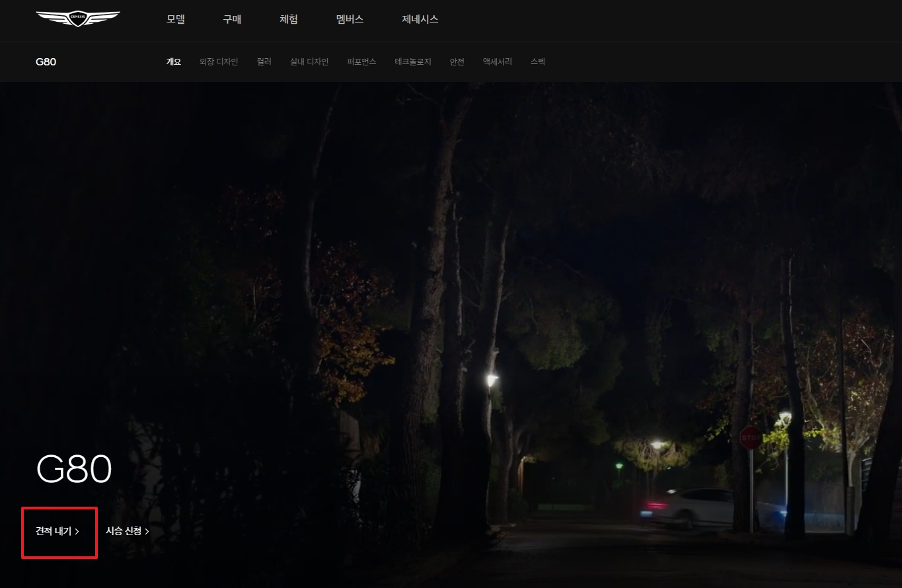
Task: Switch to the 실내 디자인 tab
Action: pos(309,61)
